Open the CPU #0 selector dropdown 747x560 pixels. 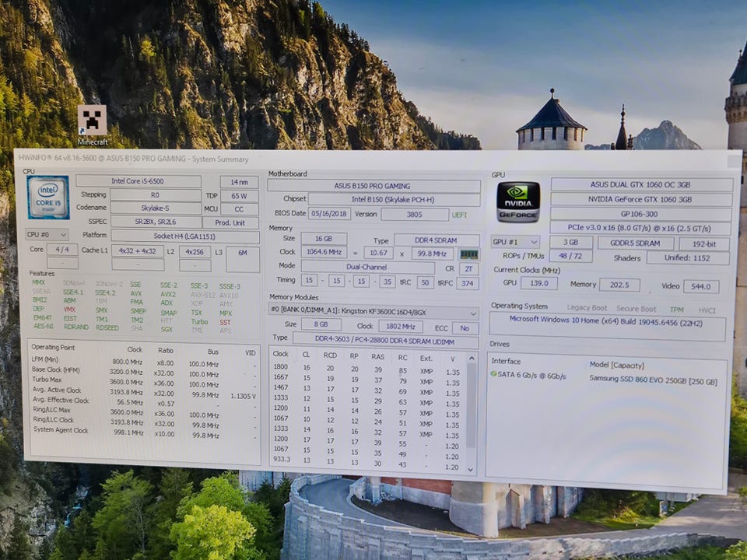point(47,234)
